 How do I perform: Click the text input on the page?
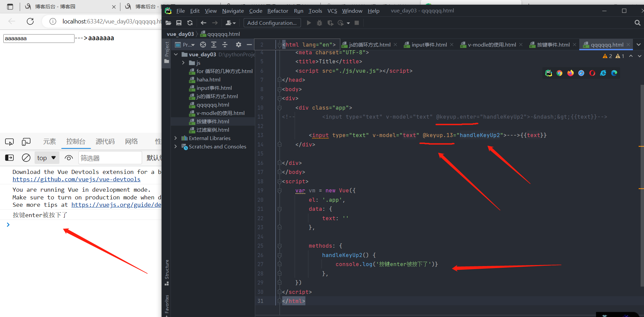tap(39, 38)
